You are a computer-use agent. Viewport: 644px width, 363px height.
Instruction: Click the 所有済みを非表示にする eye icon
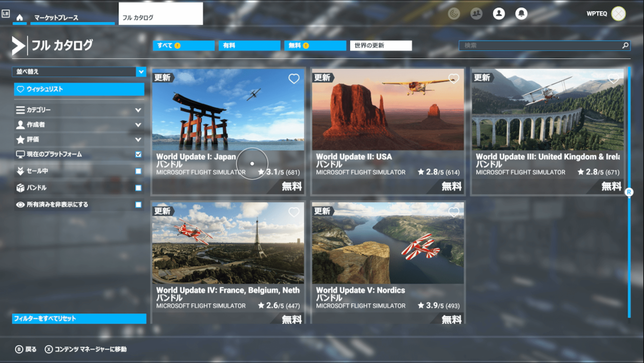pyautogui.click(x=20, y=204)
